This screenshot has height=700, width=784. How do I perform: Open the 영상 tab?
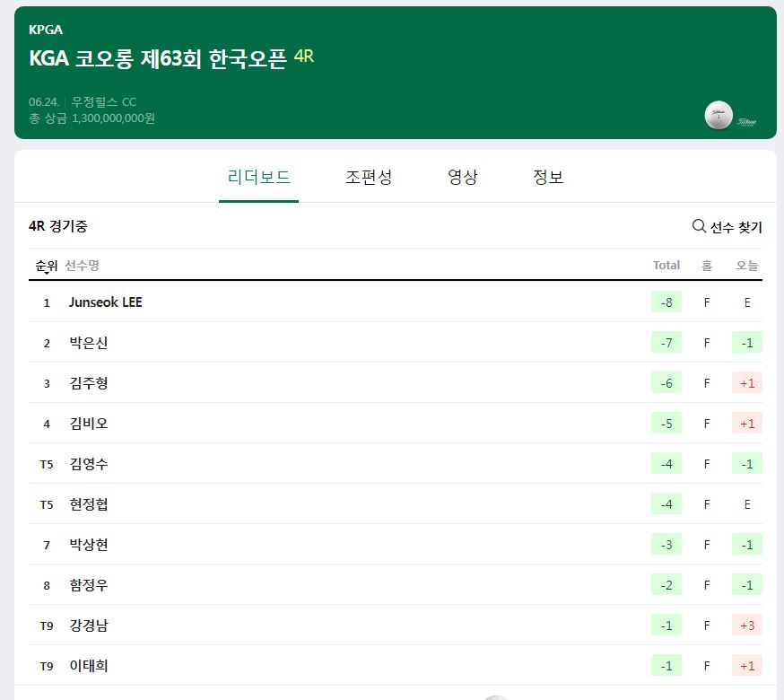pos(463,177)
